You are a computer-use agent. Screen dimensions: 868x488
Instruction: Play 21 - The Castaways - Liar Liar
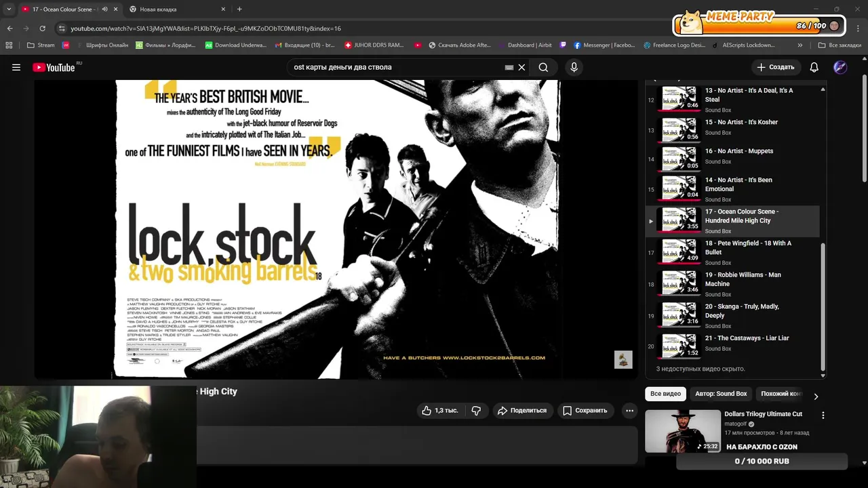click(732, 346)
